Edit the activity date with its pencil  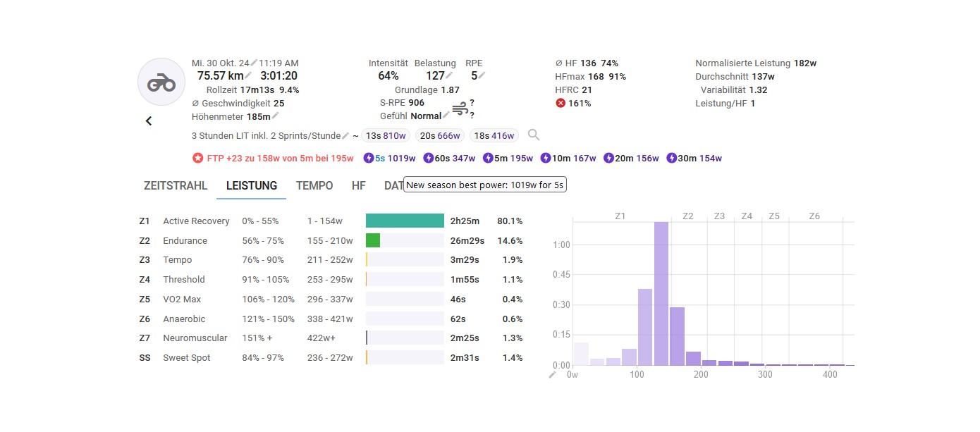click(x=254, y=63)
